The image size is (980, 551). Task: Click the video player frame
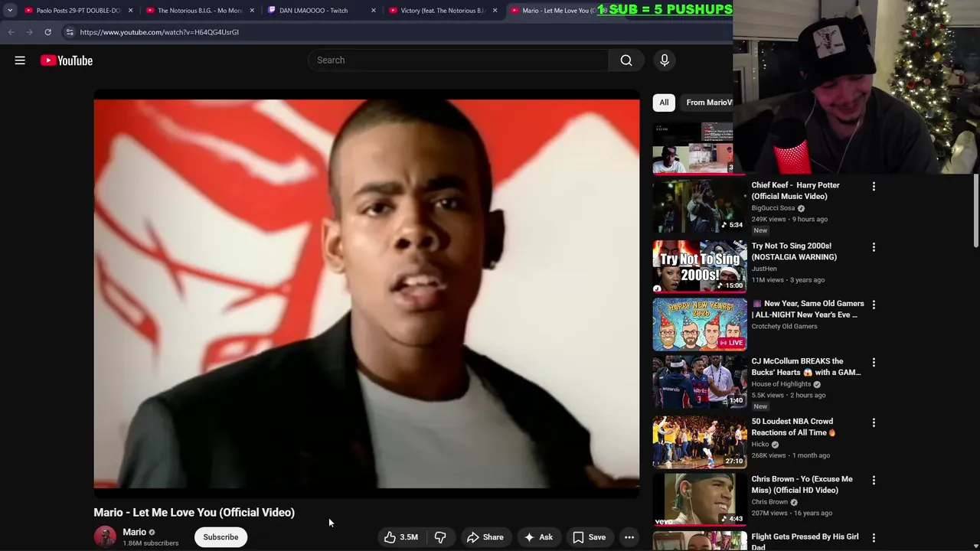[x=367, y=294]
